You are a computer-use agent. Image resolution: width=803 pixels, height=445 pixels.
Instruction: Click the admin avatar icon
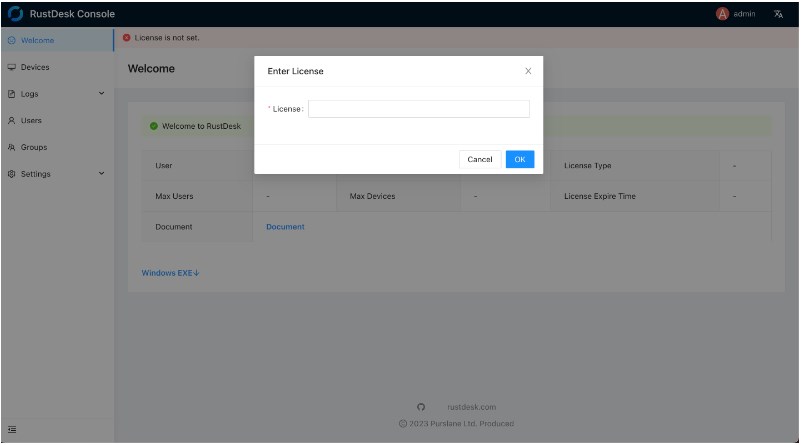click(x=722, y=14)
